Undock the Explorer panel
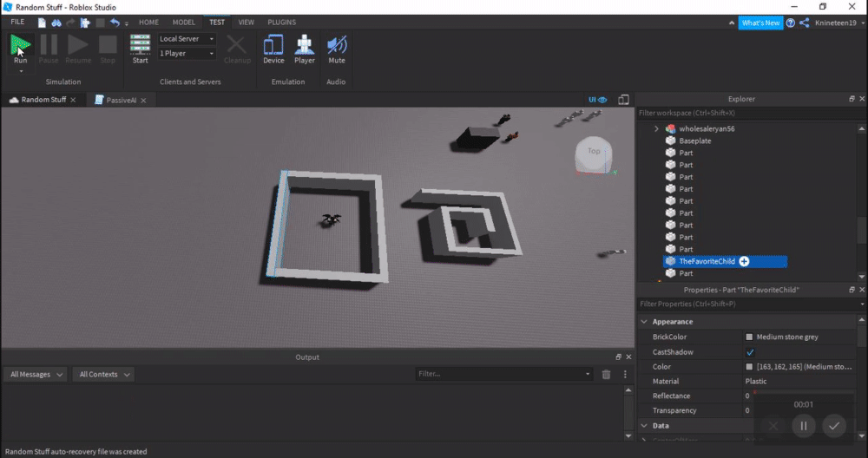 coord(852,99)
